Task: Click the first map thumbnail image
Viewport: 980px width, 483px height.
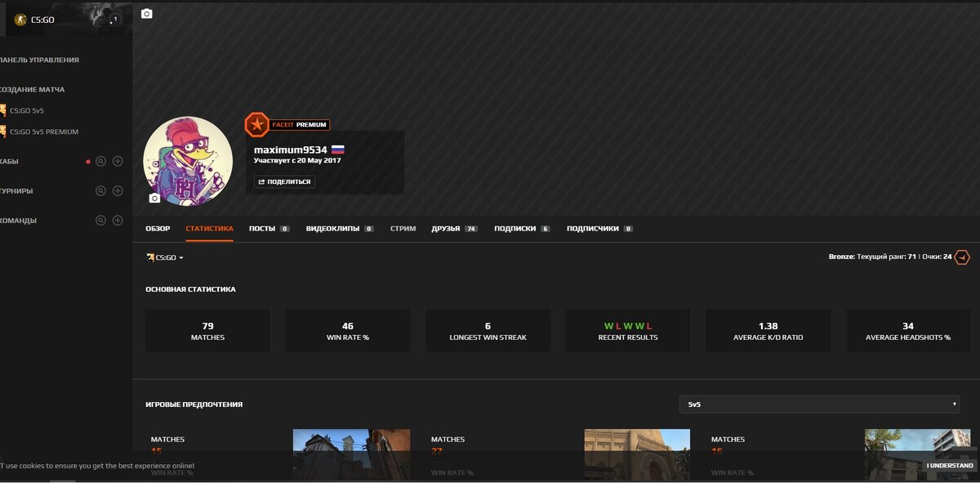Action: tap(352, 454)
